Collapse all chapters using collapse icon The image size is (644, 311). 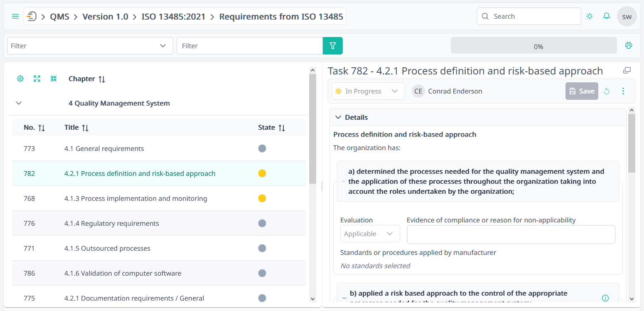(x=53, y=79)
